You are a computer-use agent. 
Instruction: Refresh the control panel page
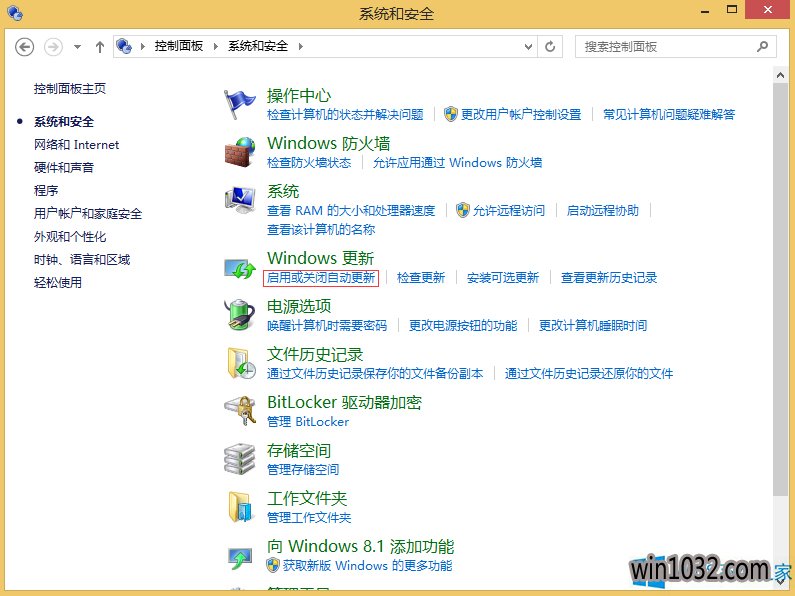click(551, 46)
